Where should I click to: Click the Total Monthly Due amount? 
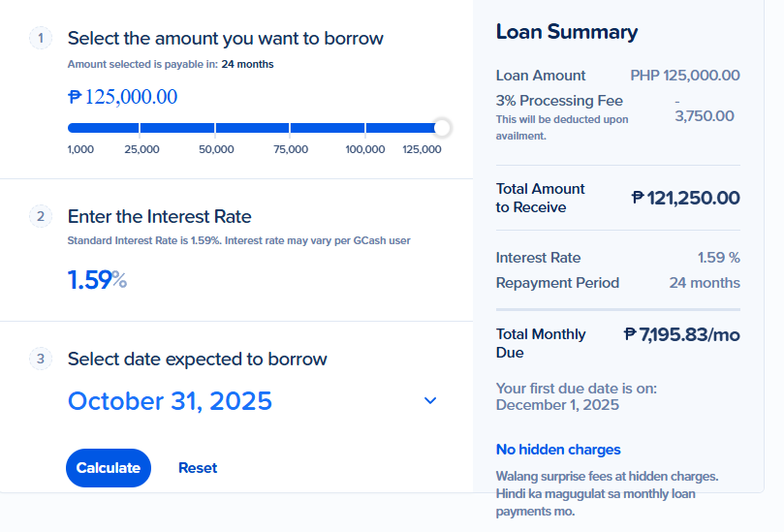pyautogui.click(x=682, y=334)
